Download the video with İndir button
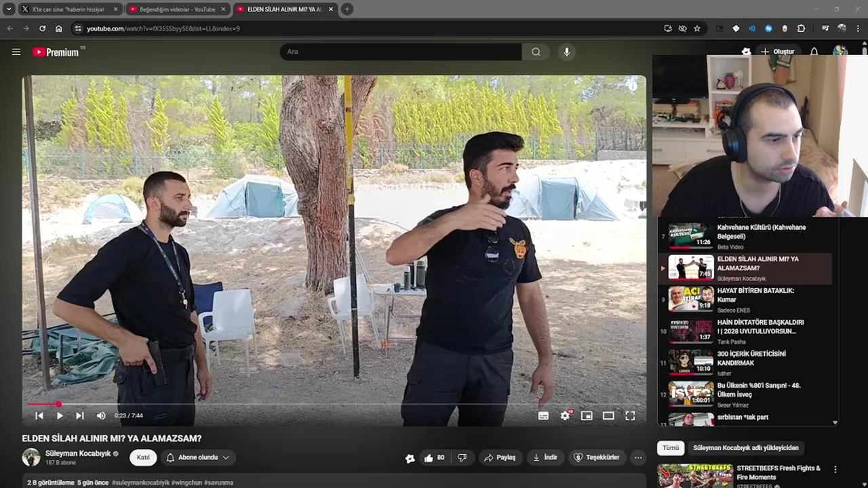The height and width of the screenshot is (488, 868). [545, 457]
